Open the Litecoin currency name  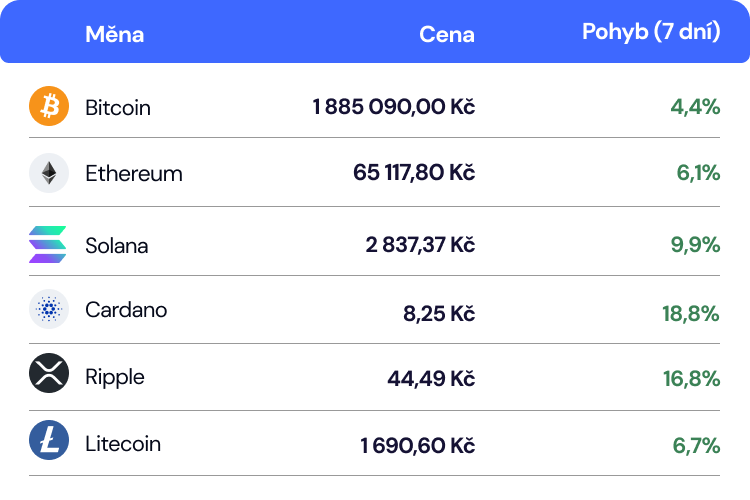[123, 443]
